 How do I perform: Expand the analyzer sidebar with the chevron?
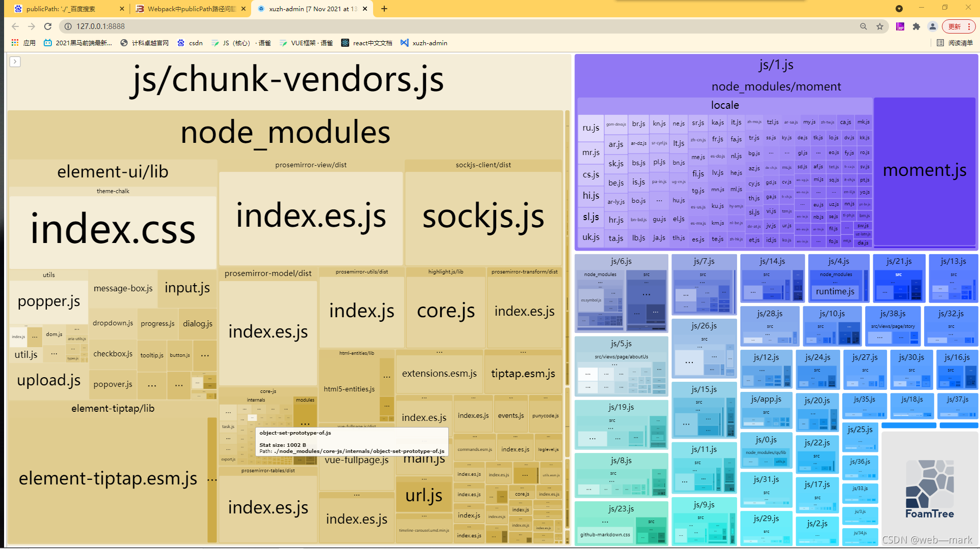(x=15, y=62)
